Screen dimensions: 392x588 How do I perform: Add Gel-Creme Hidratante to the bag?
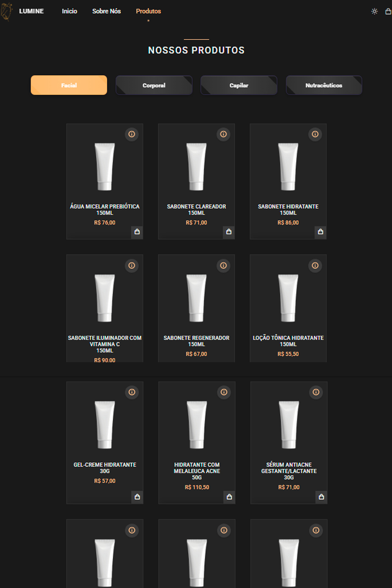[137, 497]
